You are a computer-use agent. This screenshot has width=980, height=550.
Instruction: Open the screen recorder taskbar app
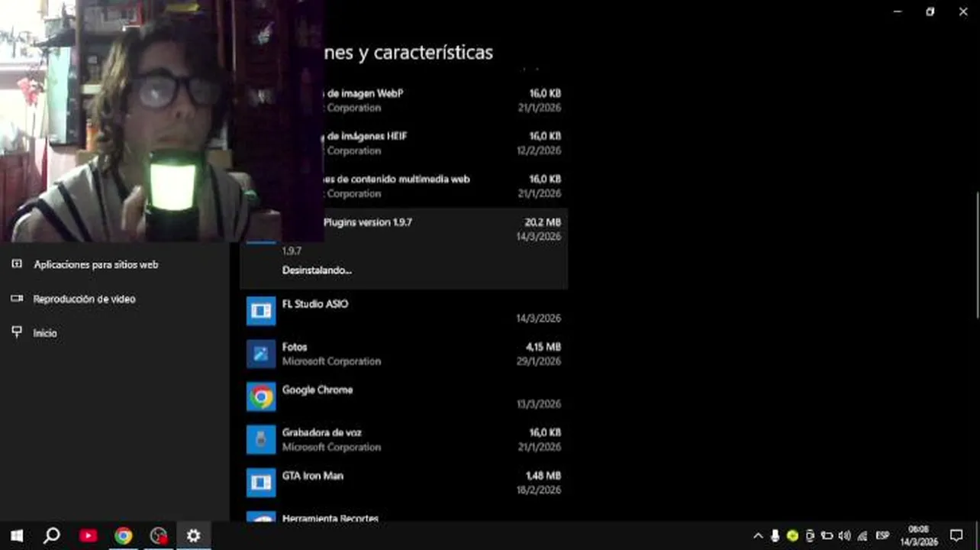click(159, 535)
